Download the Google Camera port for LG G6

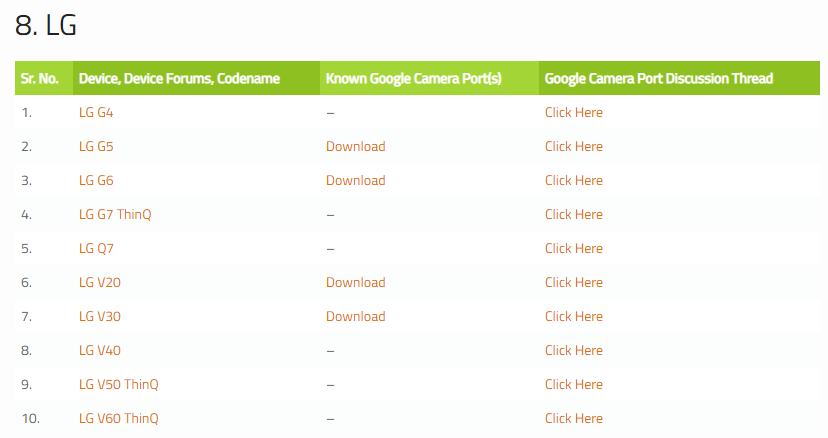pyautogui.click(x=355, y=180)
